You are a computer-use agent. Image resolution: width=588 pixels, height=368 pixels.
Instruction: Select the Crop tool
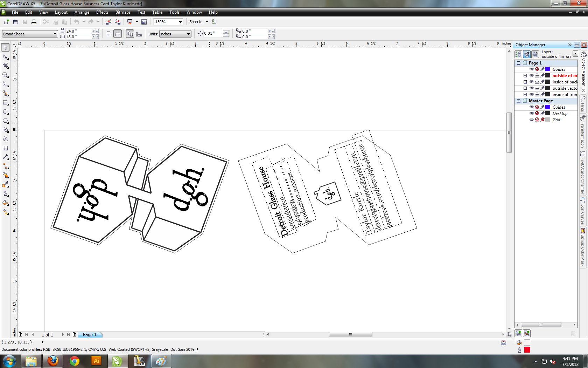click(x=5, y=66)
